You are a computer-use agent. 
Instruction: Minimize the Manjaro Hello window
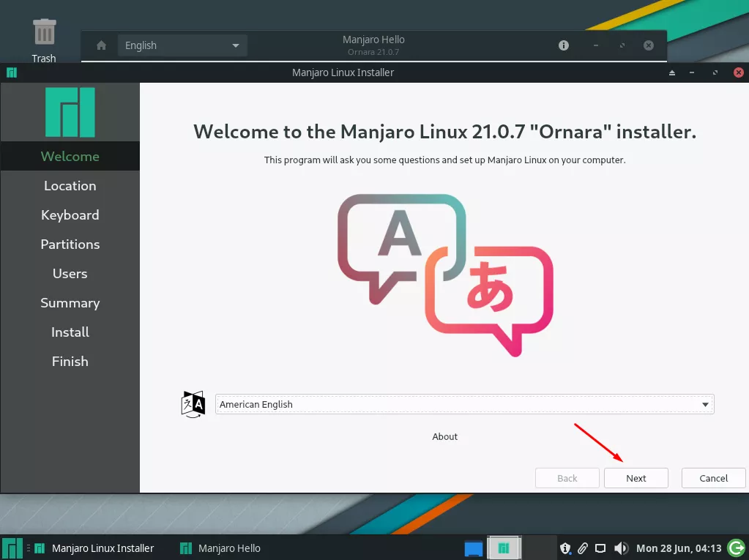[596, 45]
